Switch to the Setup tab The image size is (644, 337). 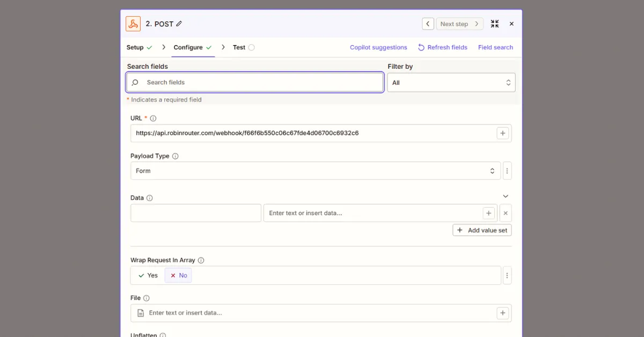(x=134, y=47)
